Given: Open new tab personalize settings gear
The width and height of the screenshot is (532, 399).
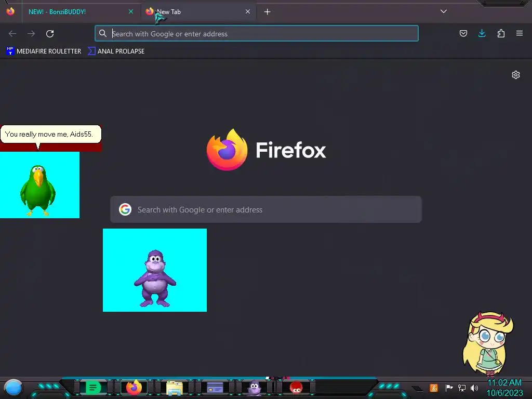Looking at the screenshot, I should (x=516, y=75).
